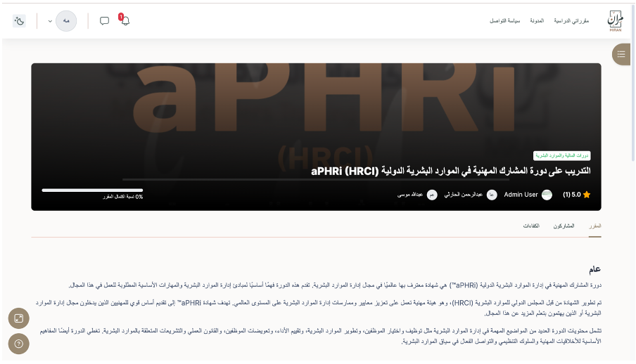Click the Admin User avatar image
Screen dimensions: 636x364
(x=547, y=195)
